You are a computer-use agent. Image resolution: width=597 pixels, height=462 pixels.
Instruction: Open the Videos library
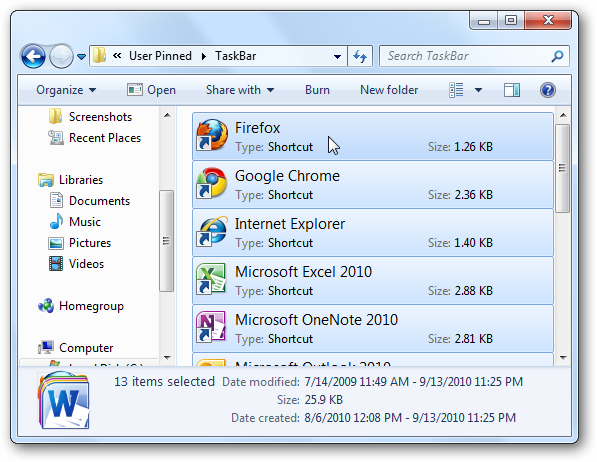pyautogui.click(x=86, y=264)
